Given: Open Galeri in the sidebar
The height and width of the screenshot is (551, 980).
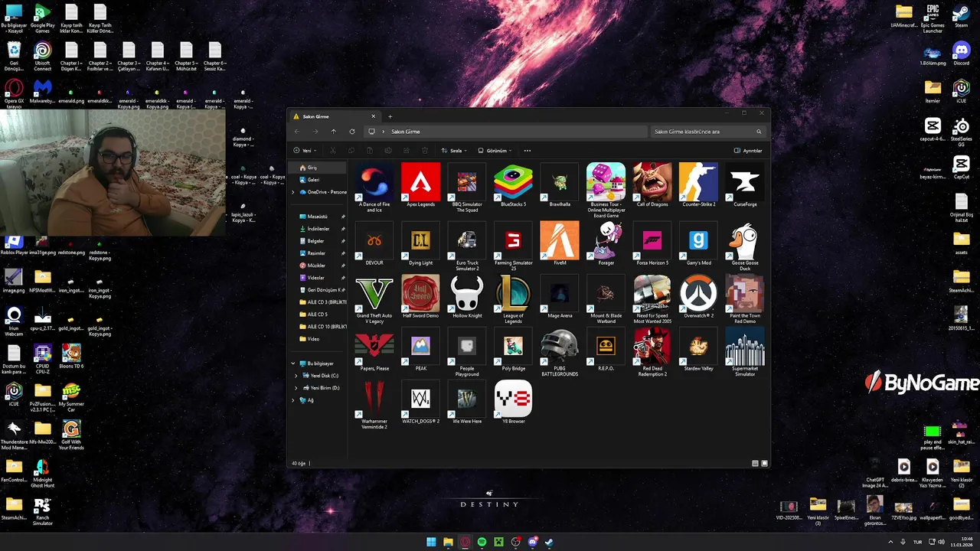Looking at the screenshot, I should pyautogui.click(x=318, y=180).
